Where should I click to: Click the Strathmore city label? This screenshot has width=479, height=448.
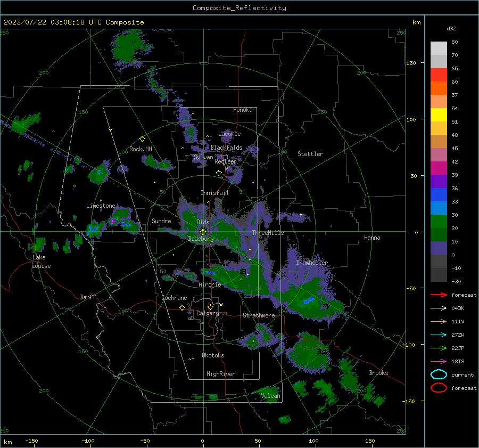(x=259, y=315)
